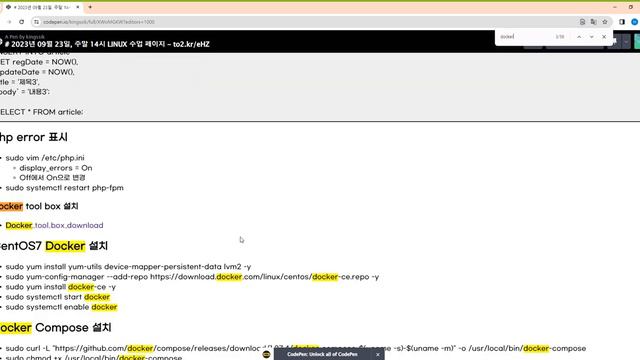This screenshot has height=360, width=640.
Task: Click the 'CentOS7 Docker 설치' heading
Action: click(54, 246)
